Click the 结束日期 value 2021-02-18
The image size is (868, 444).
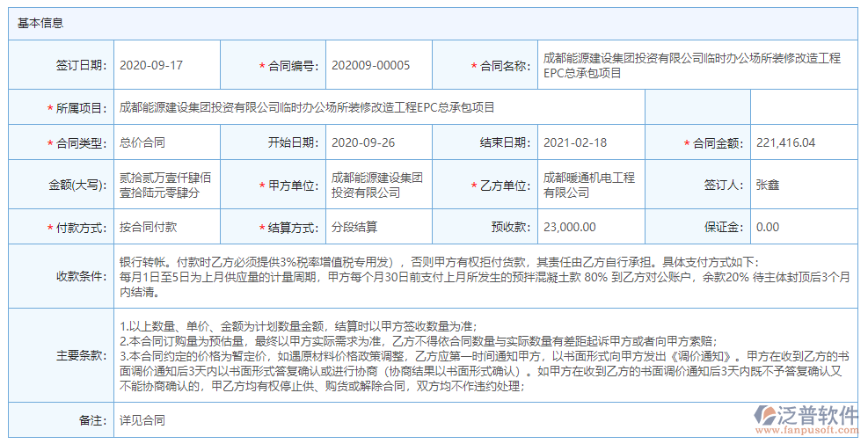[575, 142]
